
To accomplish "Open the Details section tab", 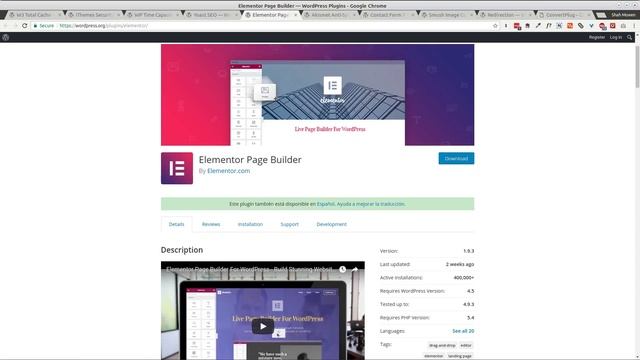I will tap(176, 224).
